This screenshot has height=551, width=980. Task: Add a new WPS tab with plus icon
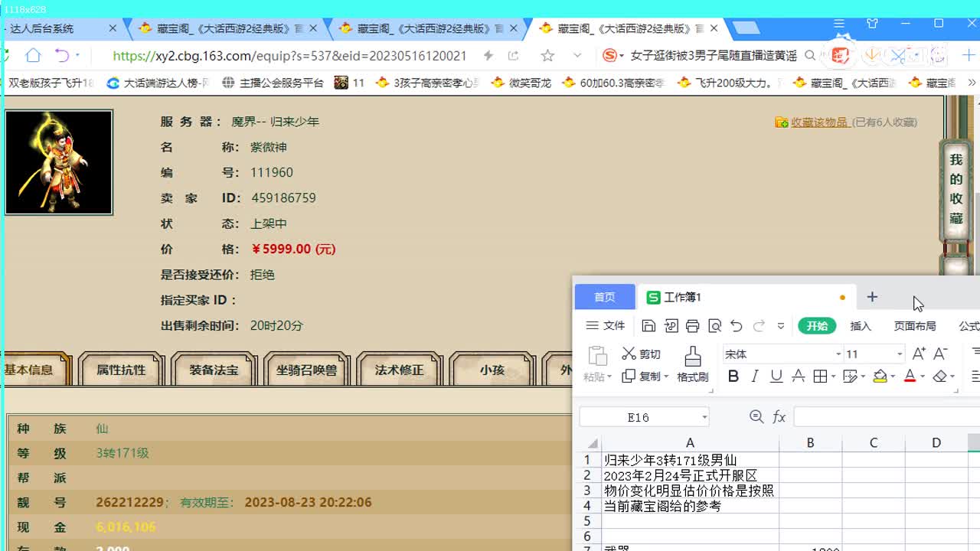click(x=872, y=297)
